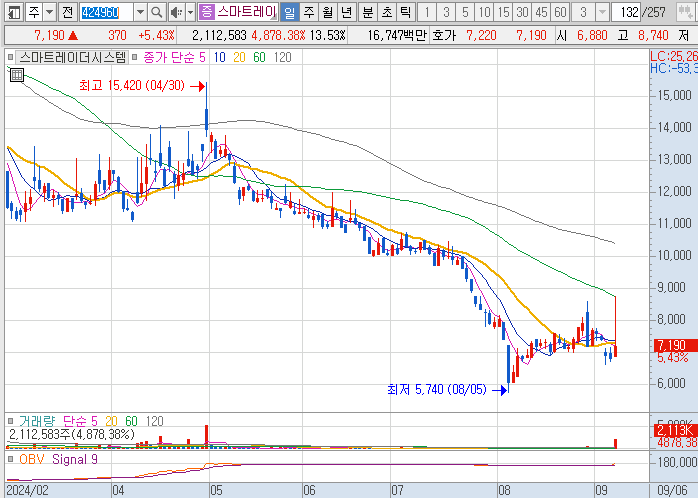Click the 종가 단순 5 moving average label
Viewport: 698px width, 498px height.
pos(174,57)
